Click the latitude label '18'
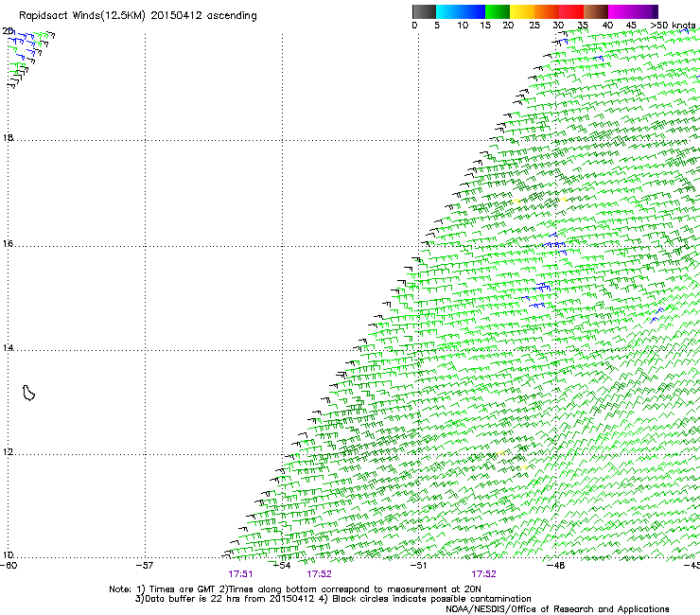This screenshot has height=615, width=700. (8, 137)
